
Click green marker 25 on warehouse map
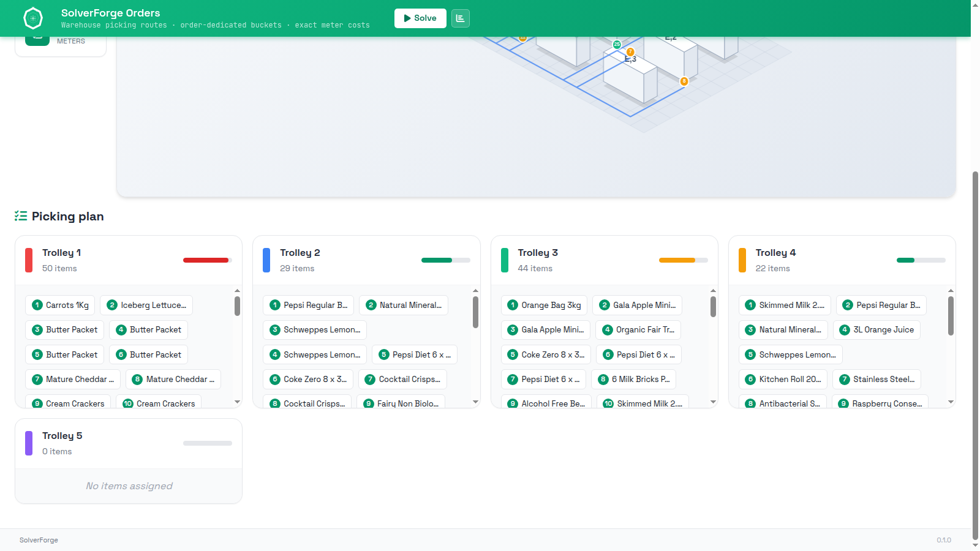pos(617,44)
